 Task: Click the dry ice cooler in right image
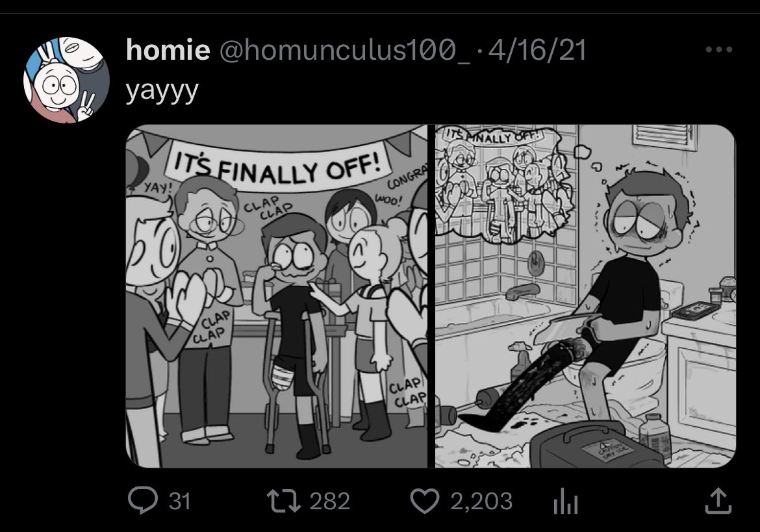597,446
